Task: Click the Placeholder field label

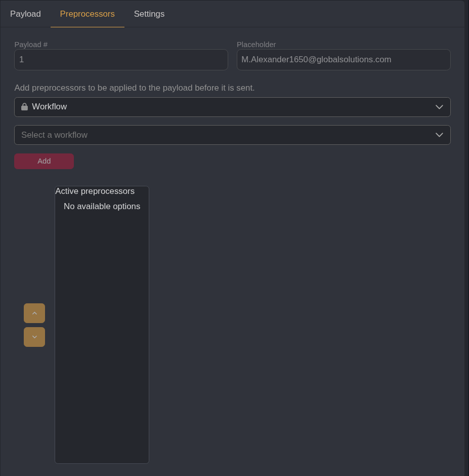Action: (x=256, y=45)
